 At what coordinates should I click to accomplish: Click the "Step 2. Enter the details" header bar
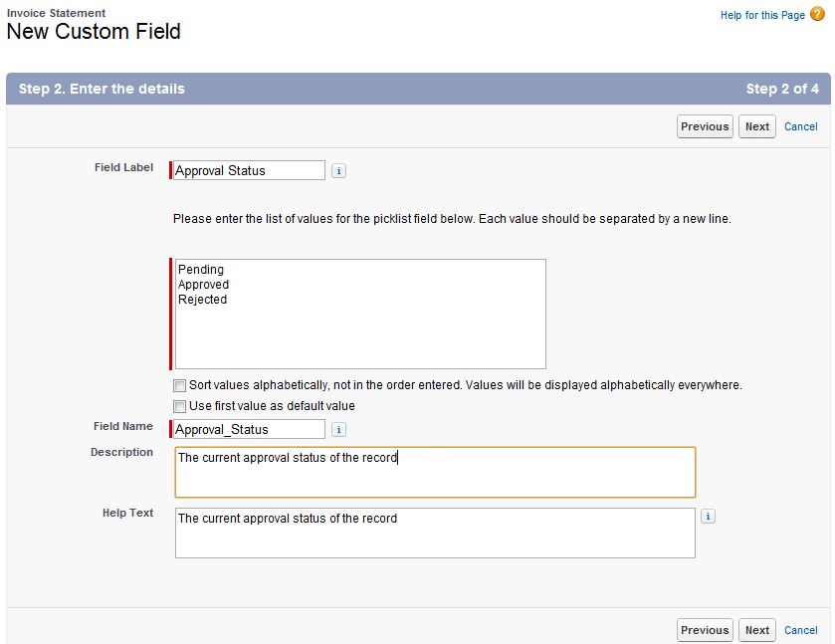click(104, 89)
